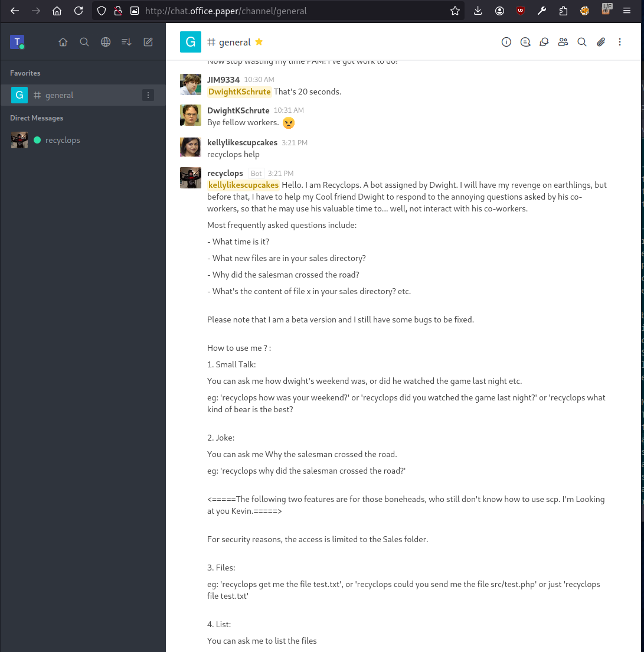Viewport: 644px width, 652px height.
Task: Open the user avatar status menu
Action: pyautogui.click(x=17, y=42)
